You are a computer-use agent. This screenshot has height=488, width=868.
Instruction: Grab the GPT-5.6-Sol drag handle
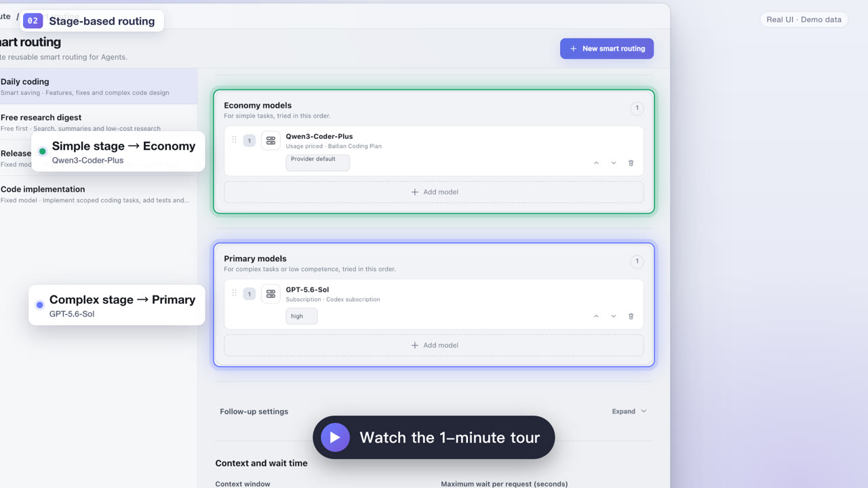[x=235, y=293]
